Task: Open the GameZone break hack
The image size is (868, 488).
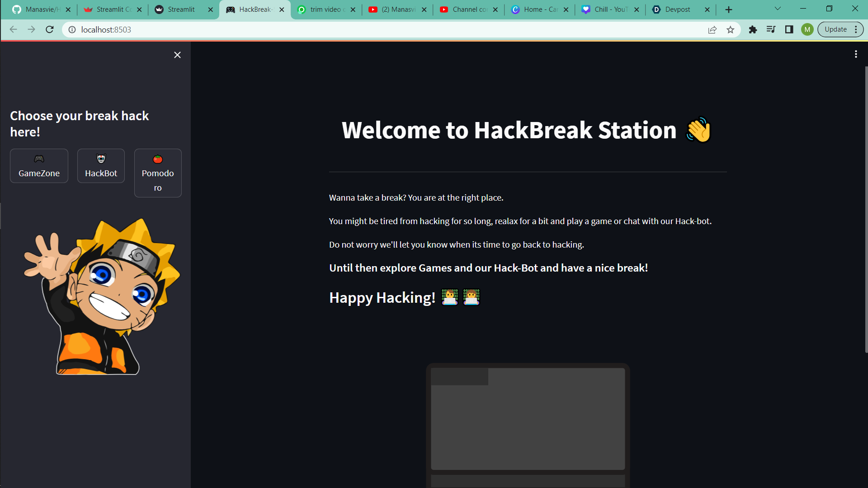Action: [39, 166]
